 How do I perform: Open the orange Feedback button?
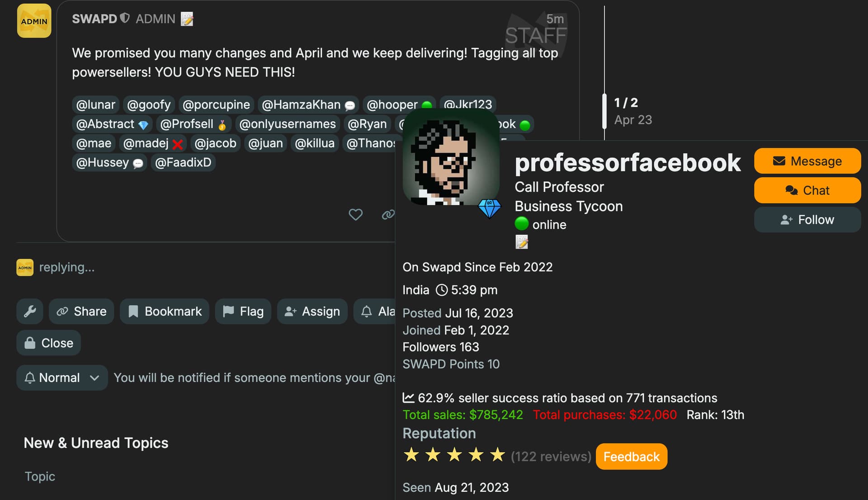[x=632, y=457]
